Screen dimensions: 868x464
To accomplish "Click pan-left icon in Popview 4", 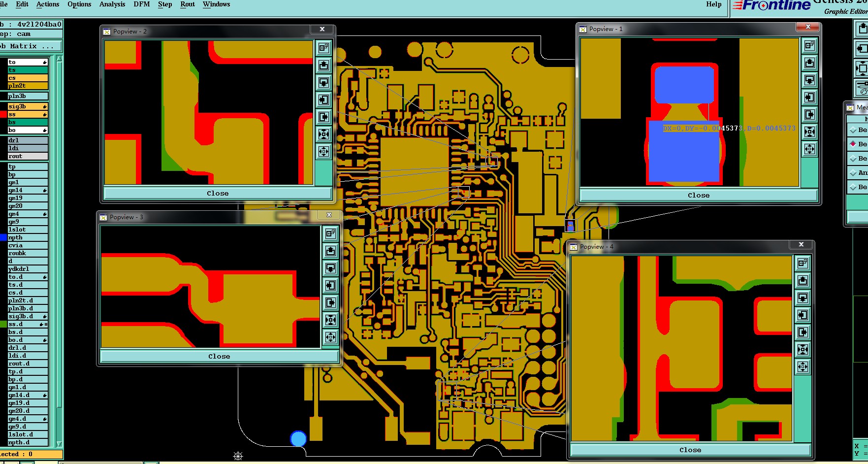I will click(x=803, y=315).
